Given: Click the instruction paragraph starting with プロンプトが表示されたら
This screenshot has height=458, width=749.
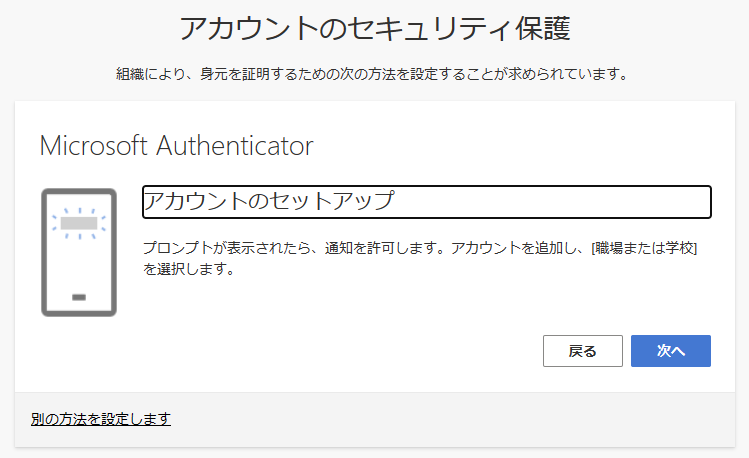Looking at the screenshot, I should 420,258.
